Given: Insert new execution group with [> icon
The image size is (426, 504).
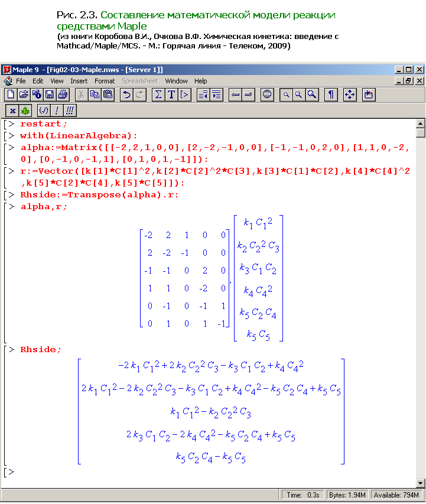Looking at the screenshot, I should click(184, 95).
